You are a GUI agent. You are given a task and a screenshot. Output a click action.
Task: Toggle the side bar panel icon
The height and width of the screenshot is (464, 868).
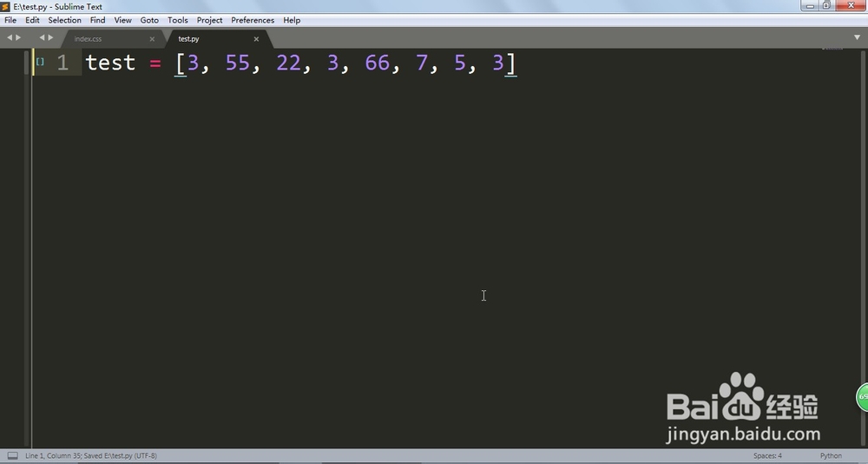click(x=13, y=455)
